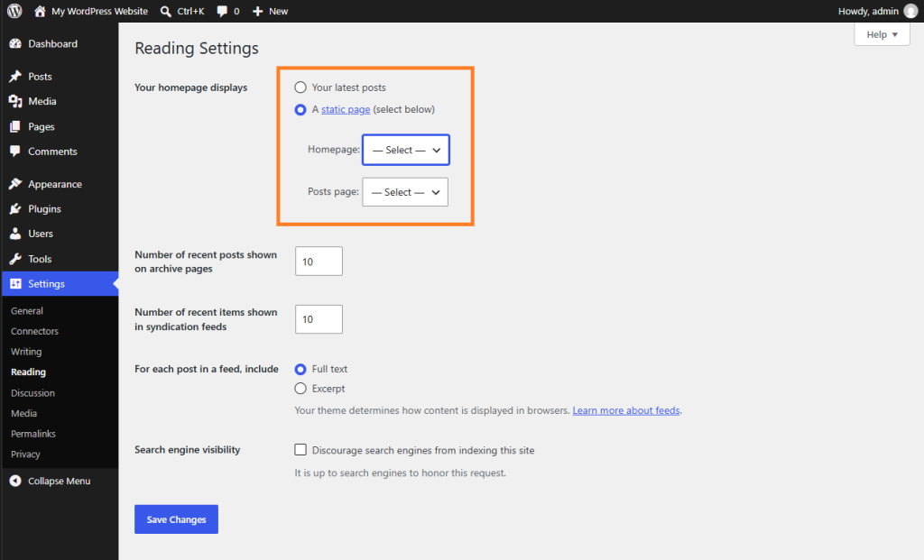Click the Plugins plug icon
Image resolution: width=924 pixels, height=560 pixels.
coord(15,209)
